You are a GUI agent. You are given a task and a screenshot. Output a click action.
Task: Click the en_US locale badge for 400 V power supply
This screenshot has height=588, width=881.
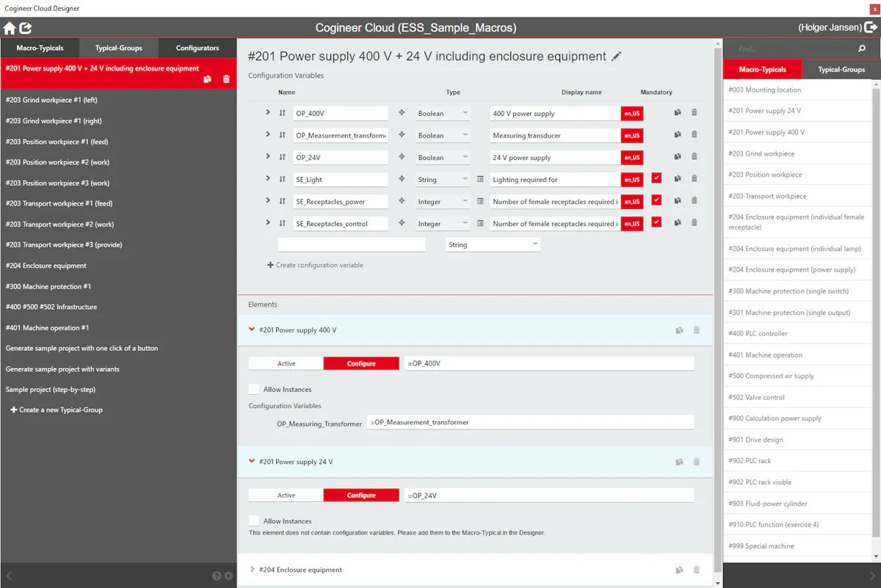(x=631, y=112)
